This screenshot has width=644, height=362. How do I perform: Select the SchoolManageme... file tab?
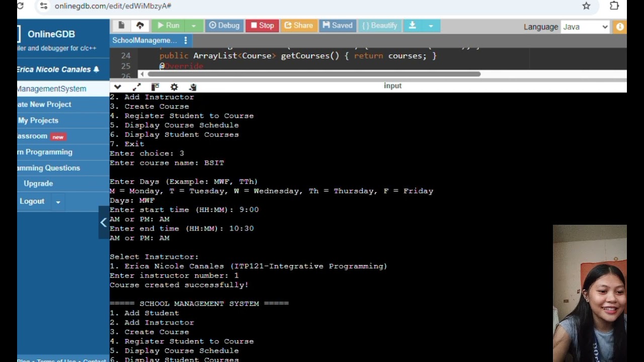[x=145, y=41]
